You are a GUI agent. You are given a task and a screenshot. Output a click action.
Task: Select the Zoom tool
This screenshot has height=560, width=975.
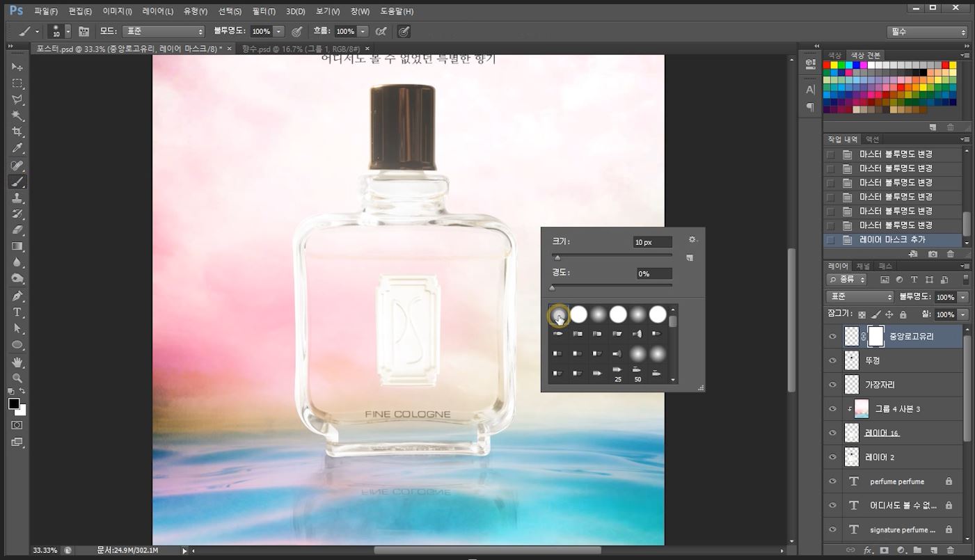(17, 378)
